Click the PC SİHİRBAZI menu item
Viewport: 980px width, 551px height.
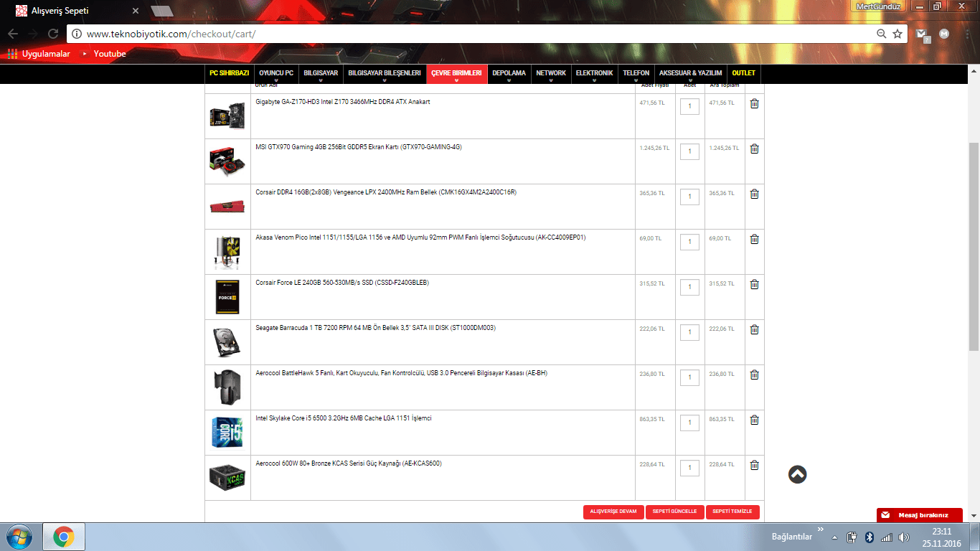(229, 74)
